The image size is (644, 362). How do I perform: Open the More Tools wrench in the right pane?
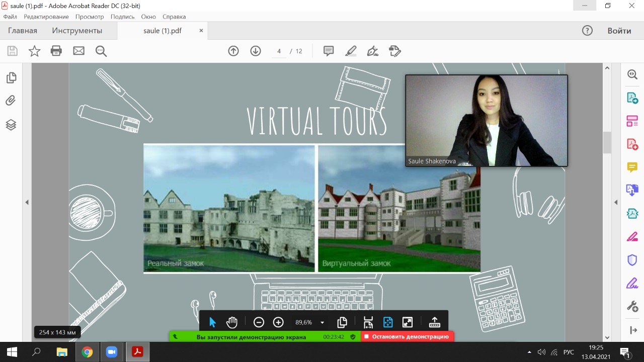[x=632, y=306]
